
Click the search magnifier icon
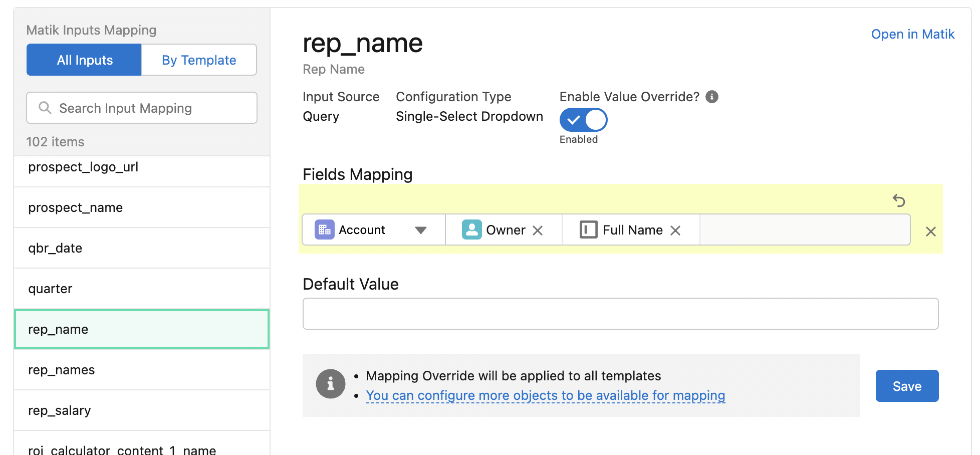coord(45,108)
